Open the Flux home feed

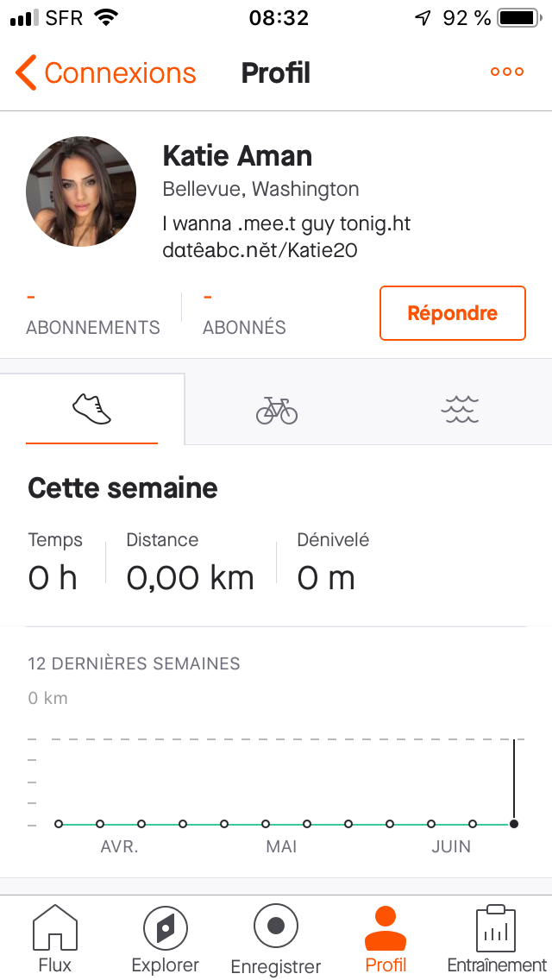[55, 938]
